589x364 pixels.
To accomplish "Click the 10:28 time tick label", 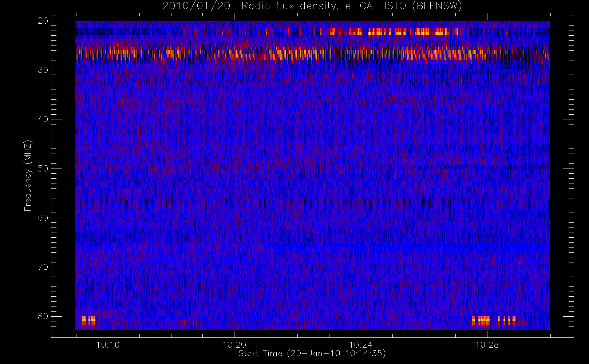I will coord(487,345).
